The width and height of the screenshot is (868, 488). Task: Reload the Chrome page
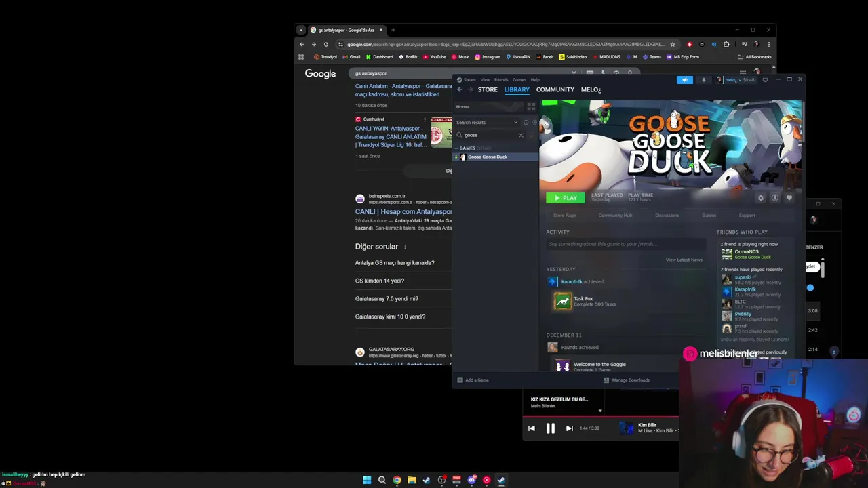[x=325, y=45]
